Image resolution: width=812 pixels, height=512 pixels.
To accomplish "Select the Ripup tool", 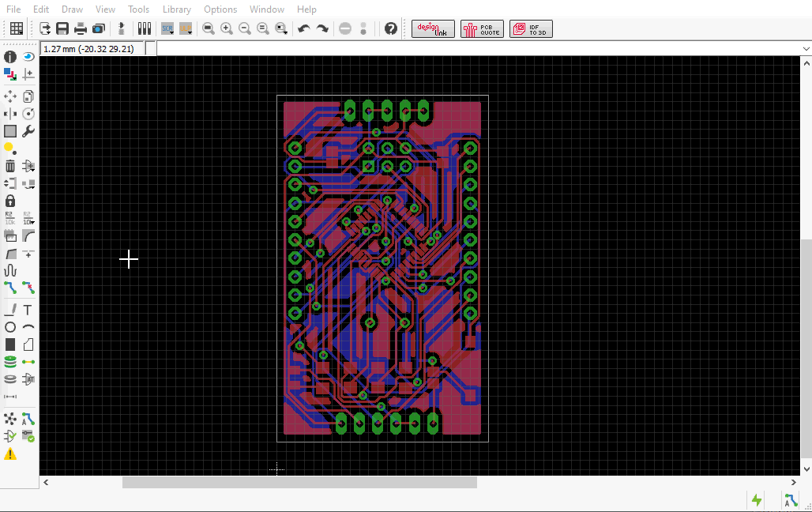I will pyautogui.click(x=28, y=287).
